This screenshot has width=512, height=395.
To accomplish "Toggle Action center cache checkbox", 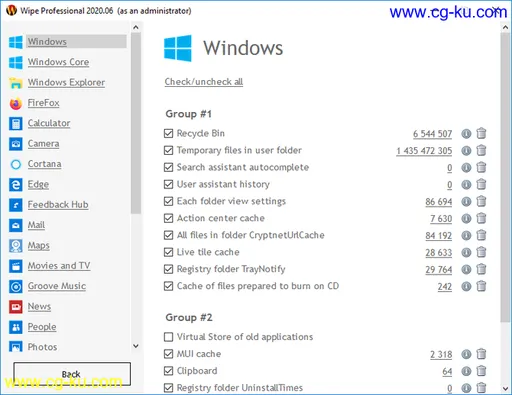I will pyautogui.click(x=169, y=218).
